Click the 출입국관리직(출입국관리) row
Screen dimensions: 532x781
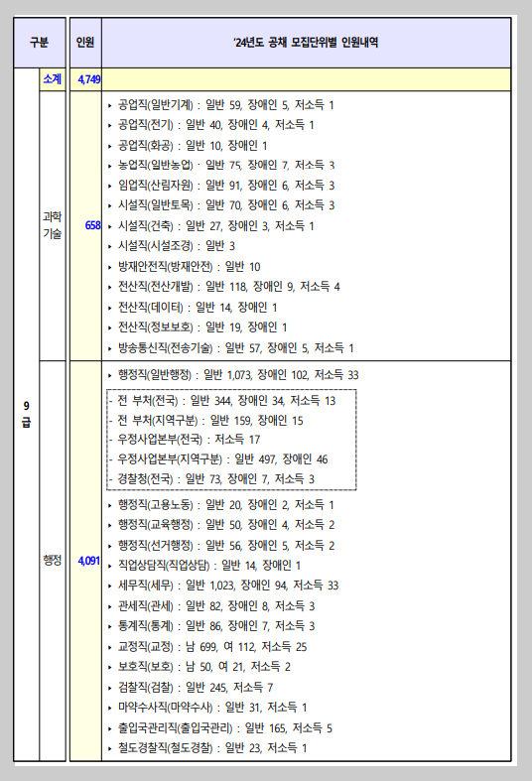pyautogui.click(x=219, y=728)
